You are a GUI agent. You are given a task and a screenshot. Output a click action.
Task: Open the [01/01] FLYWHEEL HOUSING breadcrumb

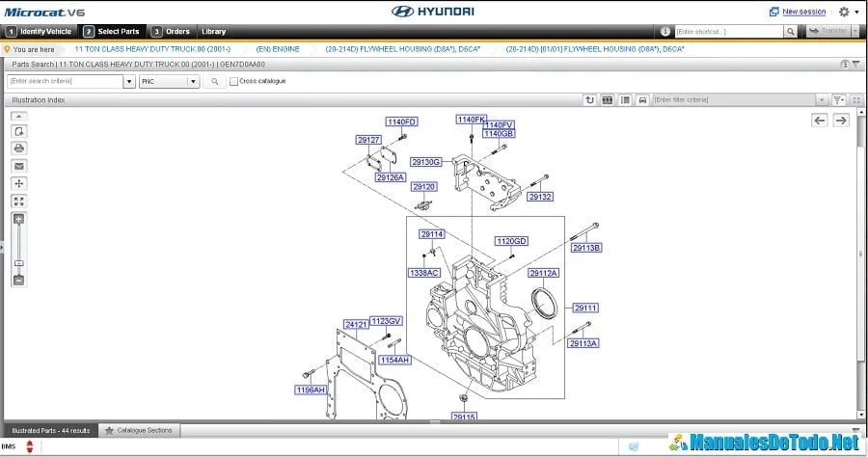[595, 49]
